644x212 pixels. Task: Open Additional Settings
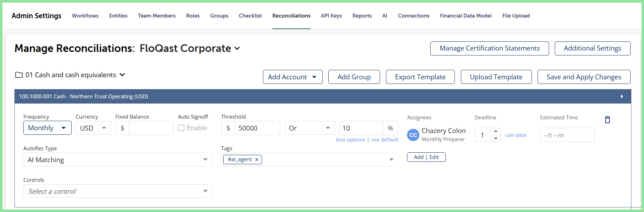(592, 48)
